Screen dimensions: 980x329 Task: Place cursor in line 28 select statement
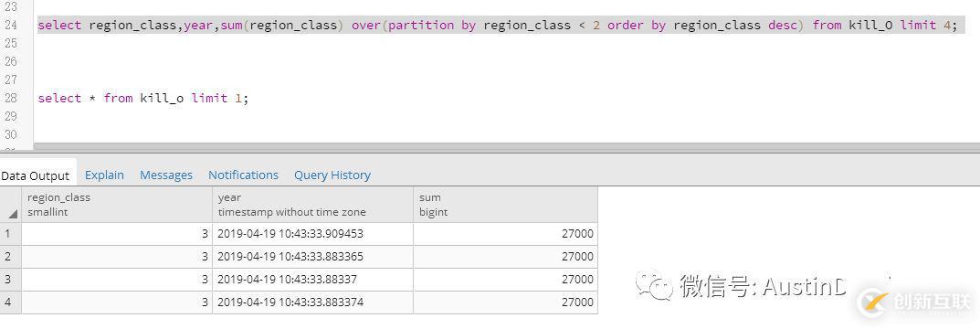143,98
